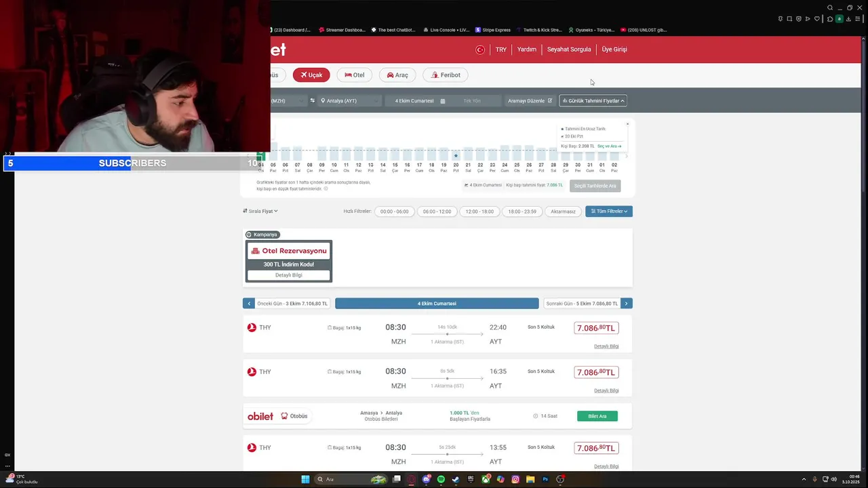This screenshot has width=868, height=488.
Task: Toggle the 12:00 - 18:00 quick filter
Action: click(479, 211)
